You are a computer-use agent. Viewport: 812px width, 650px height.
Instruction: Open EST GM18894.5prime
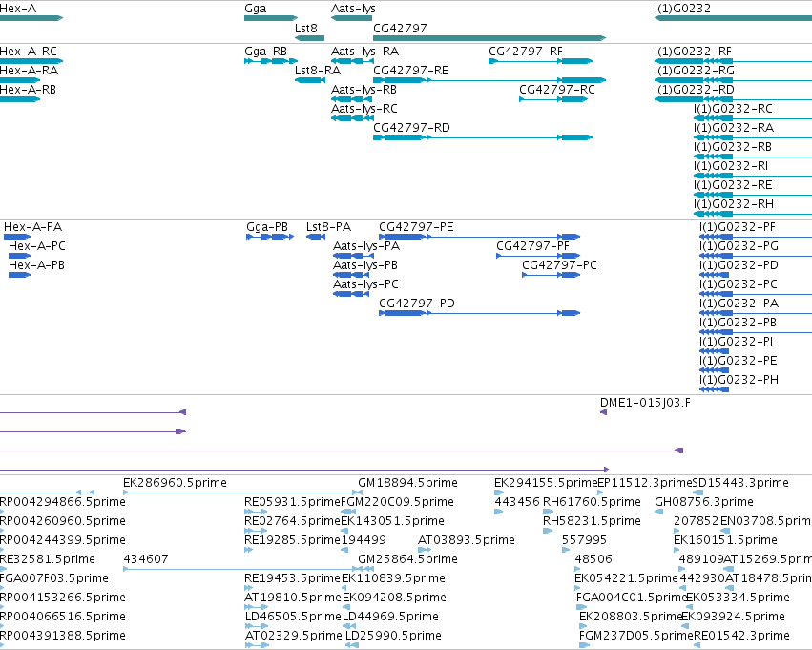click(x=360, y=493)
